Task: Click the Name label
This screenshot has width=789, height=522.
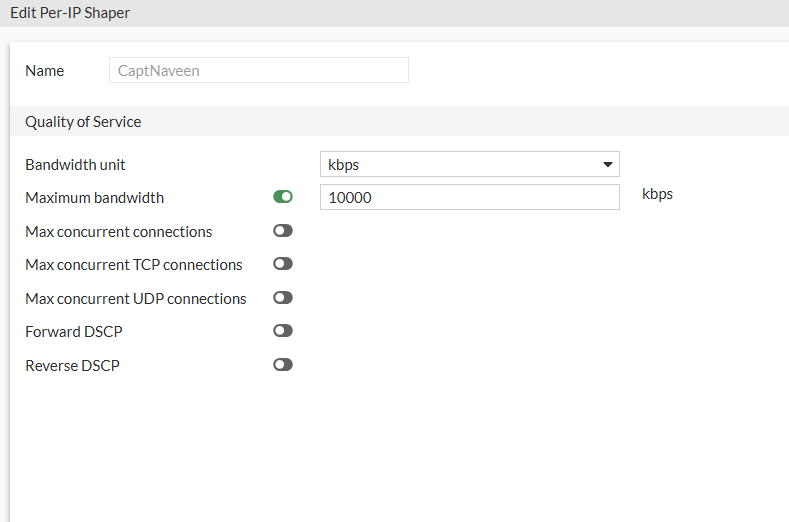Action: pos(44,71)
